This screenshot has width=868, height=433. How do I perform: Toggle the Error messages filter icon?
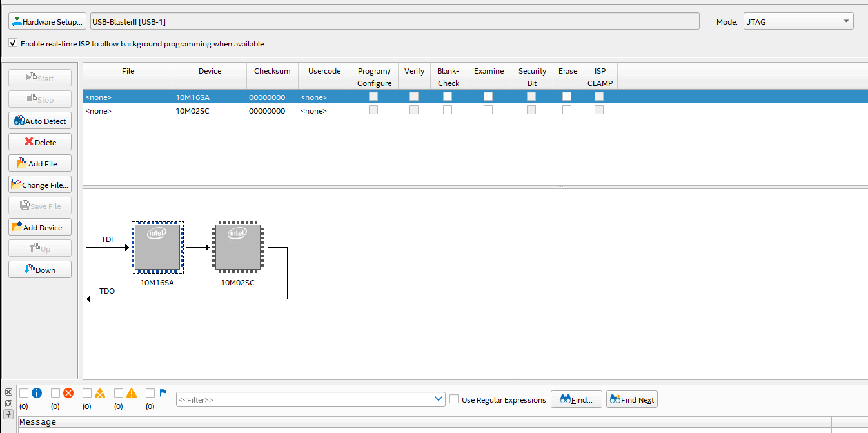click(68, 392)
